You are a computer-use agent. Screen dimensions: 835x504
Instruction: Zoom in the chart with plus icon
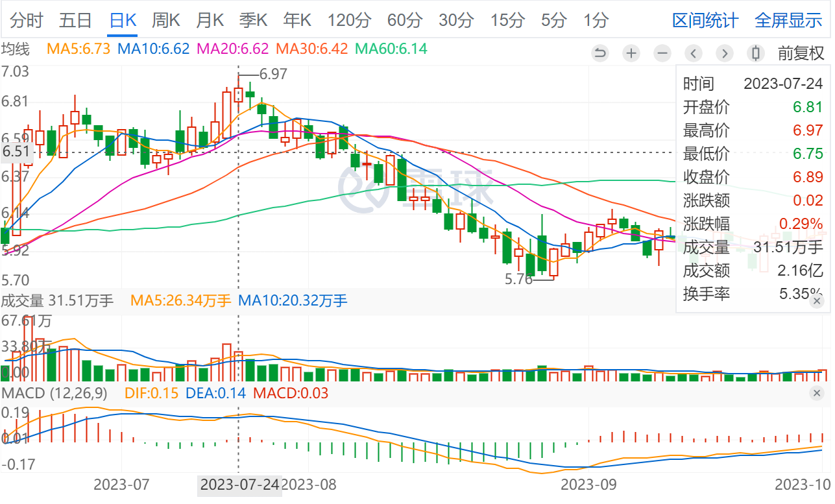[631, 53]
